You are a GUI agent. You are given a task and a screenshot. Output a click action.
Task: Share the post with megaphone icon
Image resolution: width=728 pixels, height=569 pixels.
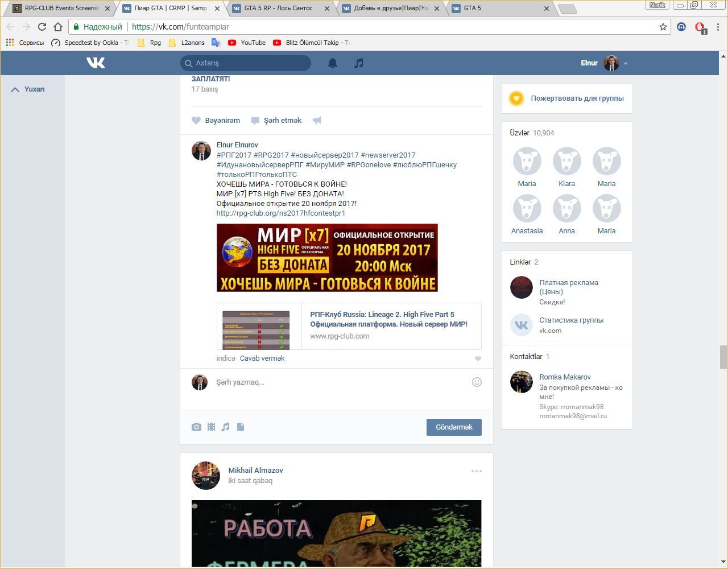tap(317, 121)
